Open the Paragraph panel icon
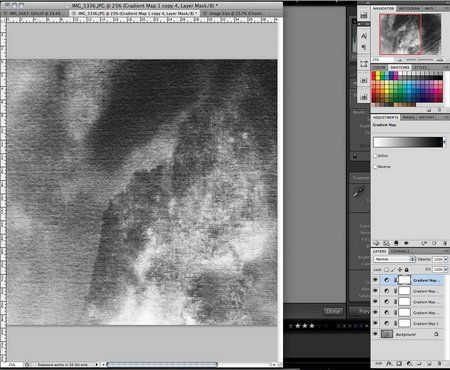The image size is (450, 370). click(x=364, y=47)
